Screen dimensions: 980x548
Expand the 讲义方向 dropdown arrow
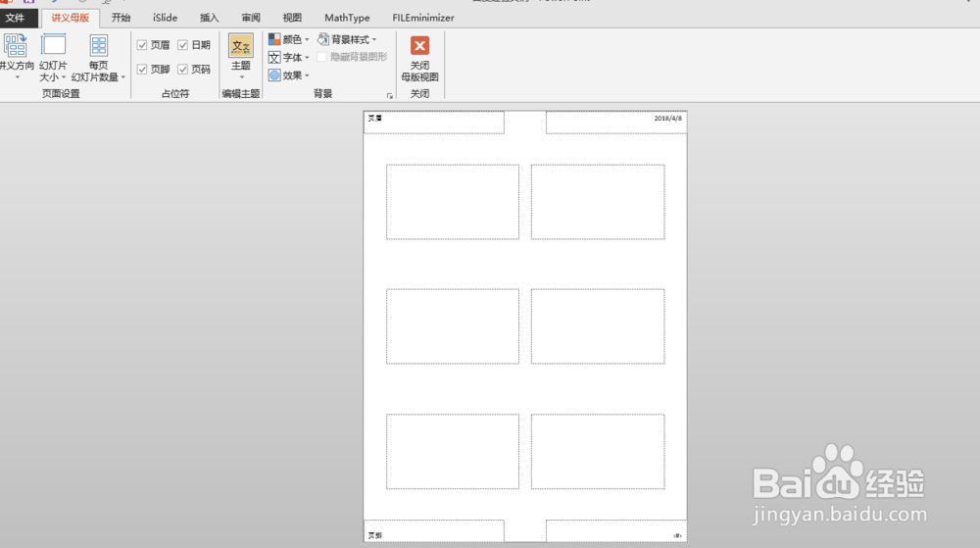17,77
